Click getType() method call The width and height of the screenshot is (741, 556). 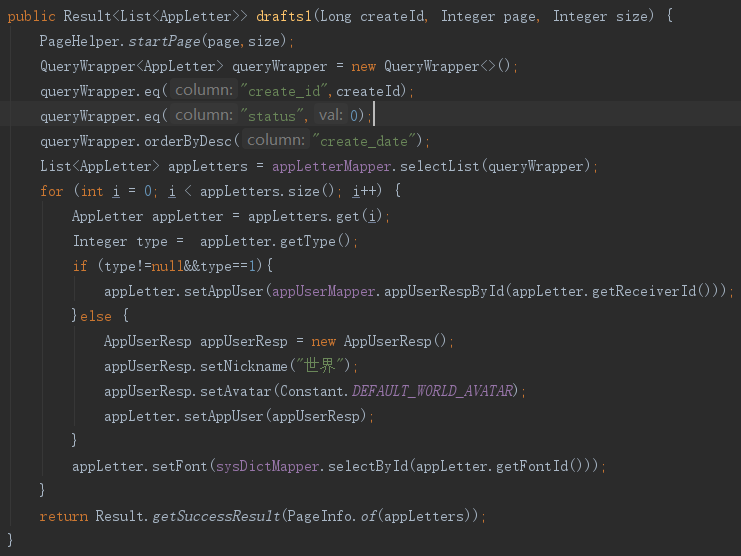pos(315,241)
